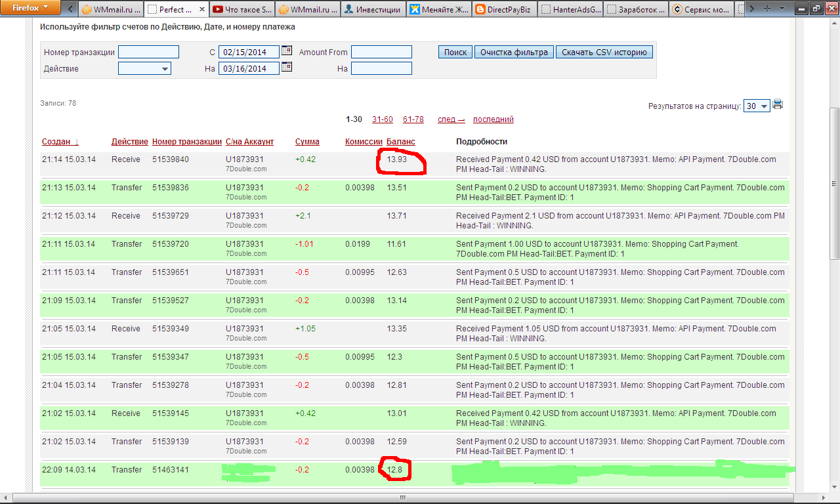840x504 pixels.
Task: Select transaction number 51539836
Action: [171, 188]
